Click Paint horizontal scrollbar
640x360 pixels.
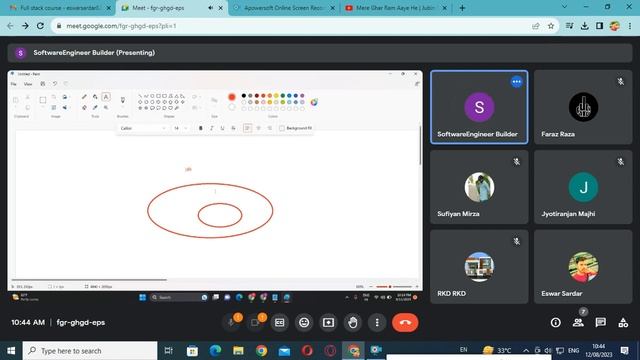pyautogui.click(x=89, y=280)
